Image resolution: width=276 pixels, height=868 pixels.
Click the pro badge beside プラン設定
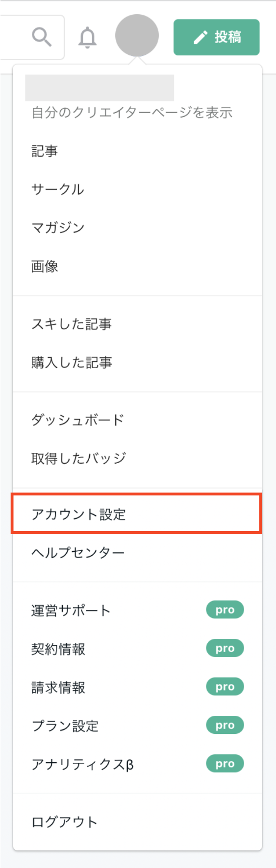click(x=225, y=725)
